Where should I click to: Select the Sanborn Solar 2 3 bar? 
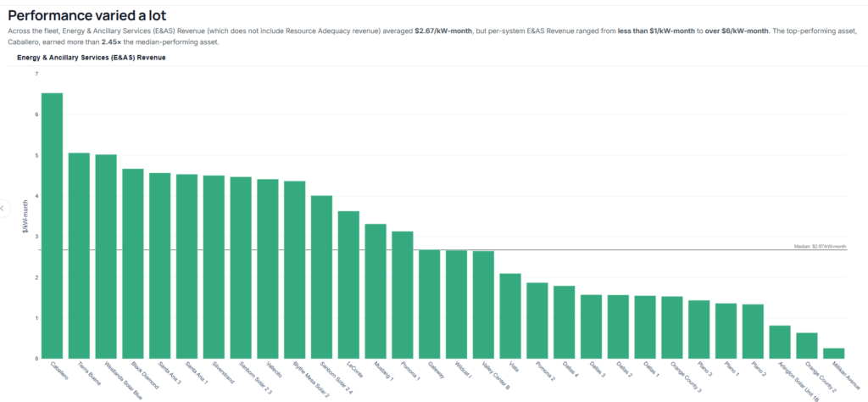coord(241,268)
